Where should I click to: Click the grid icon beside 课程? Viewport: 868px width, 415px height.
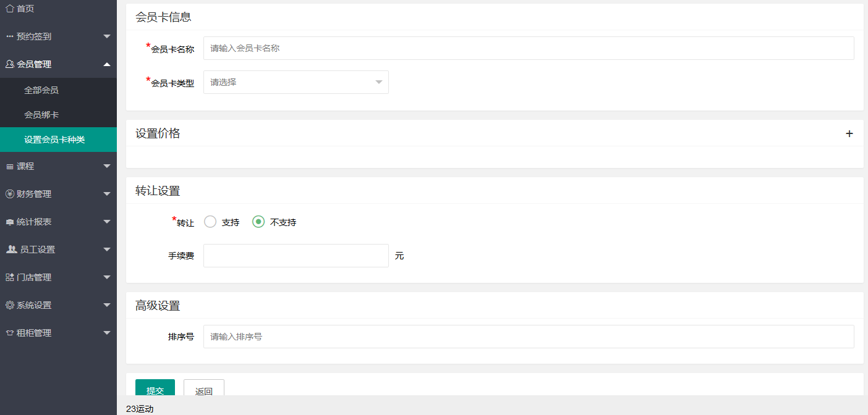click(10, 167)
